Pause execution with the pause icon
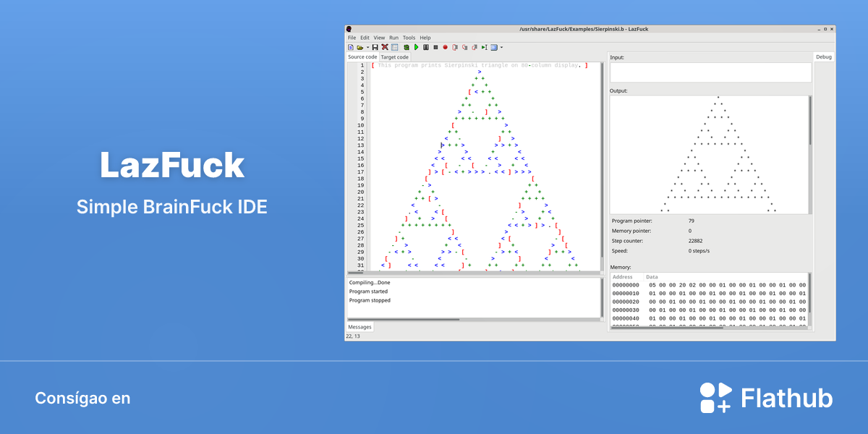868x434 pixels. coord(426,47)
